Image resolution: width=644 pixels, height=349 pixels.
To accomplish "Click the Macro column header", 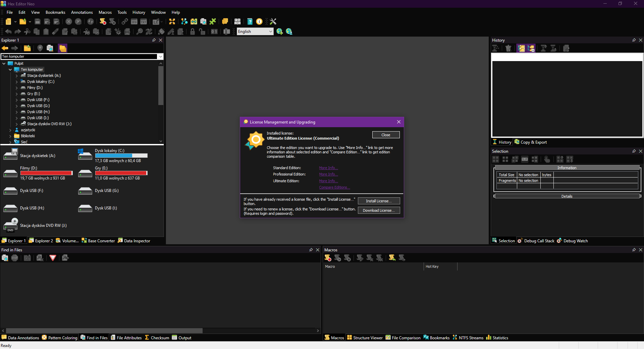I will point(373,266).
